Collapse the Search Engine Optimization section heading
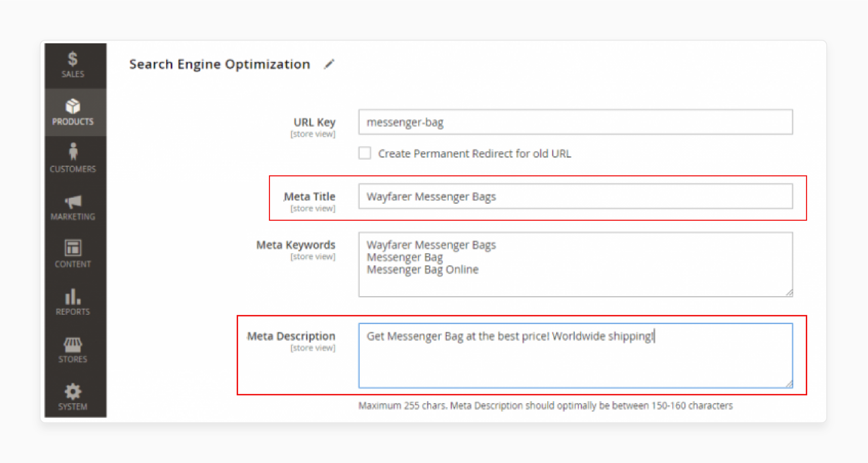This screenshot has width=868, height=463. click(220, 64)
